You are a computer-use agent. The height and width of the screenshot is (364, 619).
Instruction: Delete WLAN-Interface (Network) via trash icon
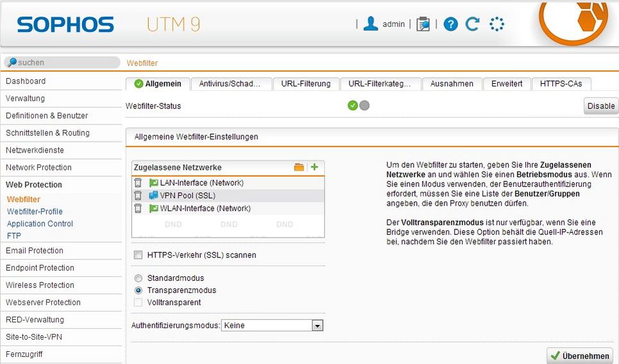138,208
